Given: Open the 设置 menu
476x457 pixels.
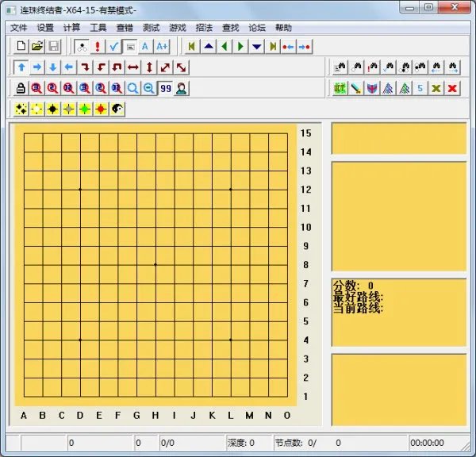Looking at the screenshot, I should click(x=45, y=28).
